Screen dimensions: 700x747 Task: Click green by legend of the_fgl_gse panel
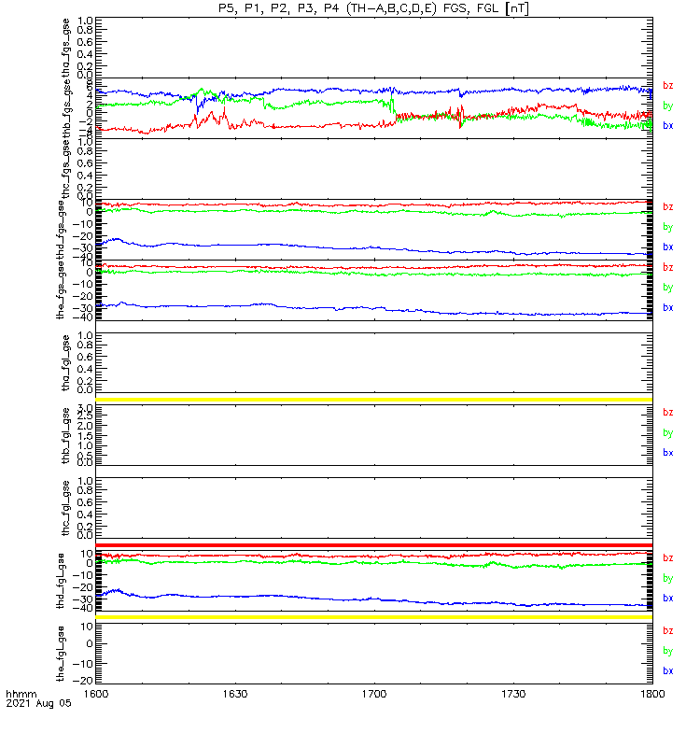coord(668,651)
